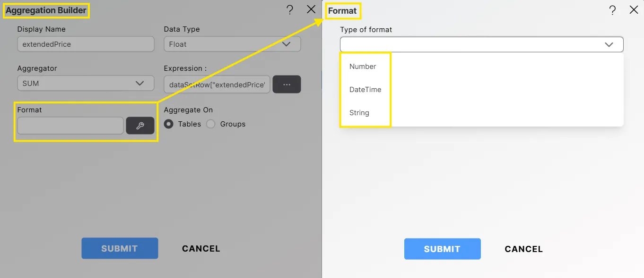
Task: Submit the Format dialog
Action: (x=442, y=249)
